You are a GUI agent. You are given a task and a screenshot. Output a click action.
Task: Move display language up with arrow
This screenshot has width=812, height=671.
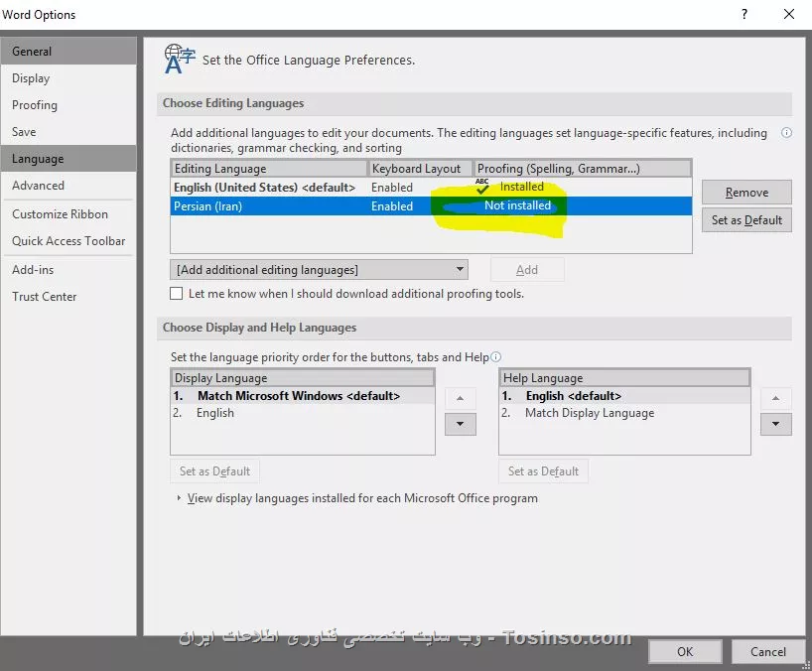(x=460, y=398)
